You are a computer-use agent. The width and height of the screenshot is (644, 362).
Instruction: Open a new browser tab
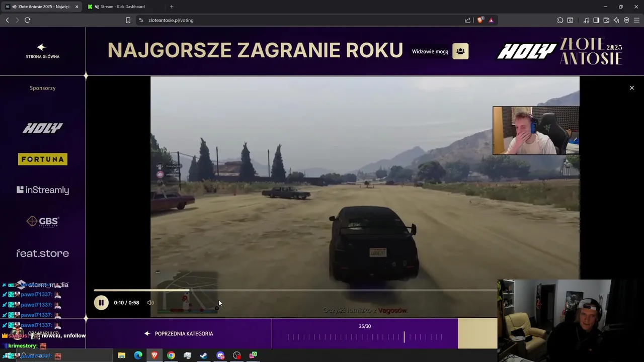click(x=172, y=7)
